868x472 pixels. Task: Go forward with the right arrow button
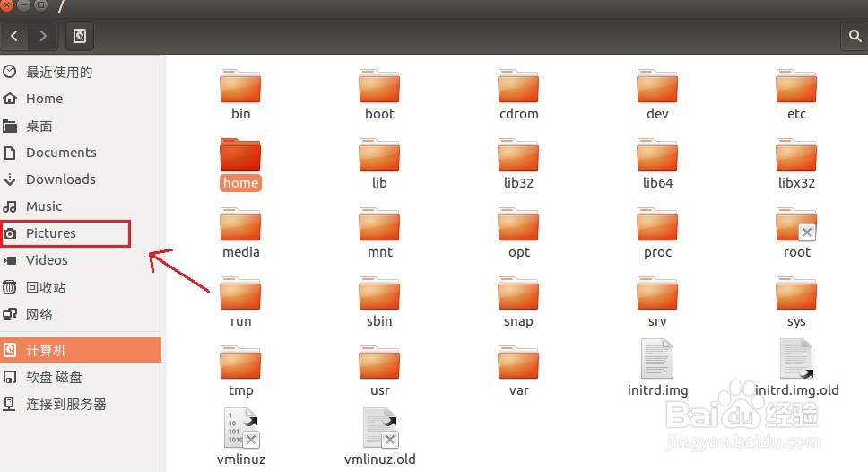[42, 36]
